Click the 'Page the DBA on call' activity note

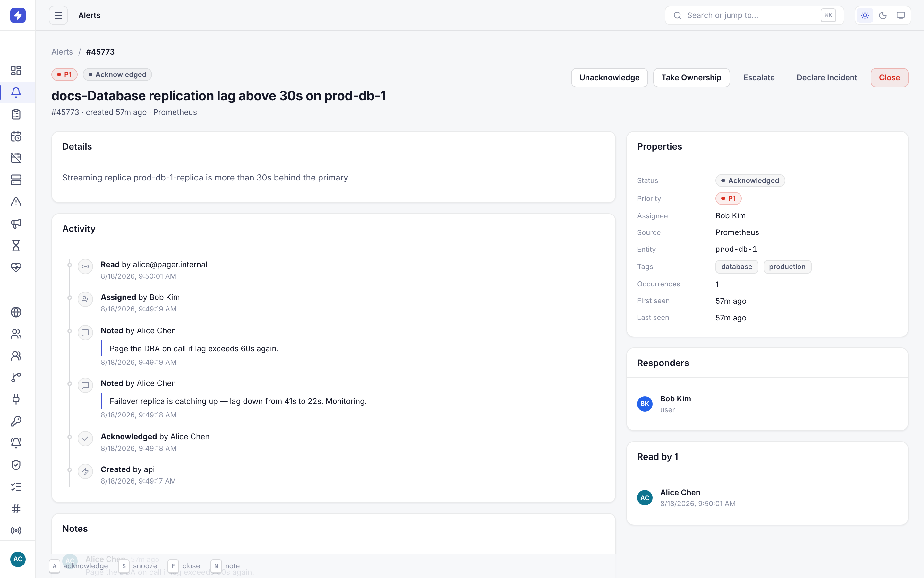[194, 349]
